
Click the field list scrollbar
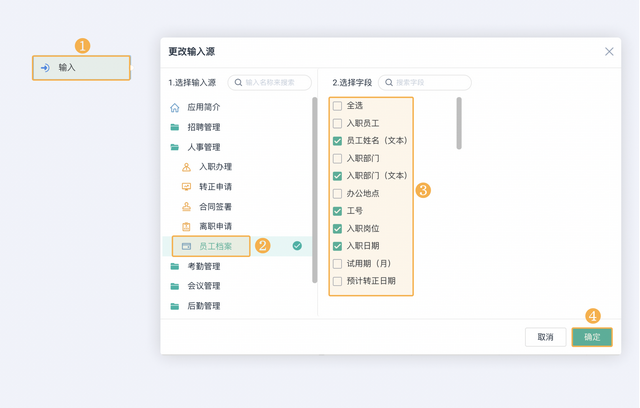[x=459, y=122]
